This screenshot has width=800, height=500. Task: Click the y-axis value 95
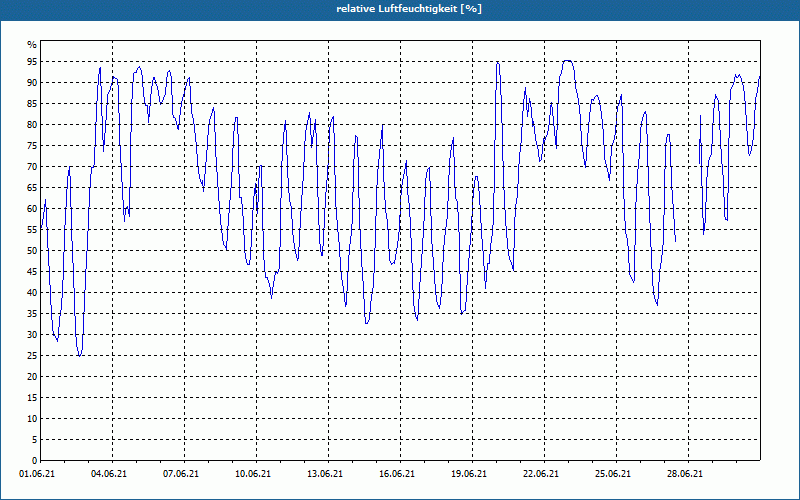click(x=32, y=62)
